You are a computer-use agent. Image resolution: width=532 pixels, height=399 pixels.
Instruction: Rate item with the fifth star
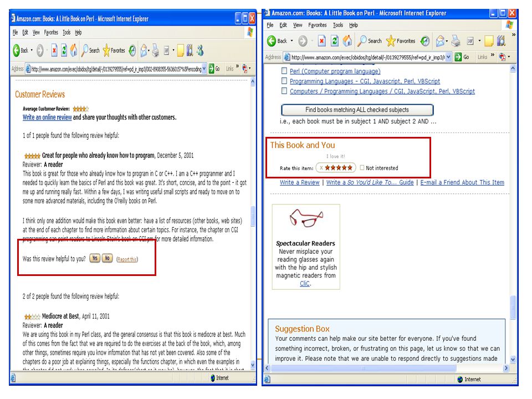tap(350, 167)
